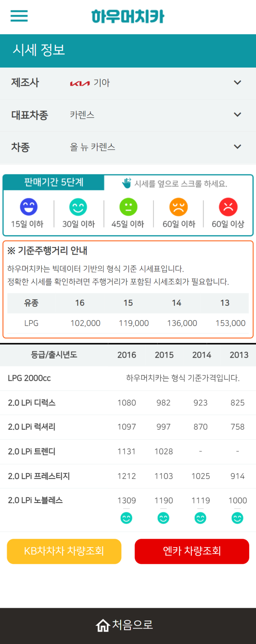Click price 1309 for 노블레스 2016

click(127, 501)
